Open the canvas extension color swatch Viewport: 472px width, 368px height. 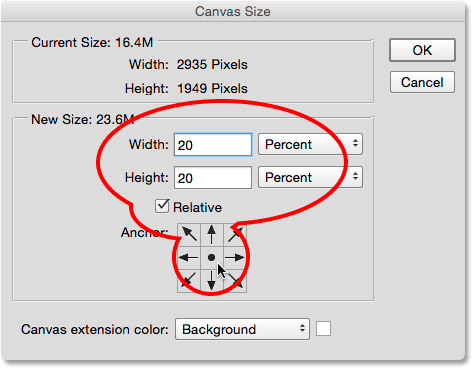[323, 329]
